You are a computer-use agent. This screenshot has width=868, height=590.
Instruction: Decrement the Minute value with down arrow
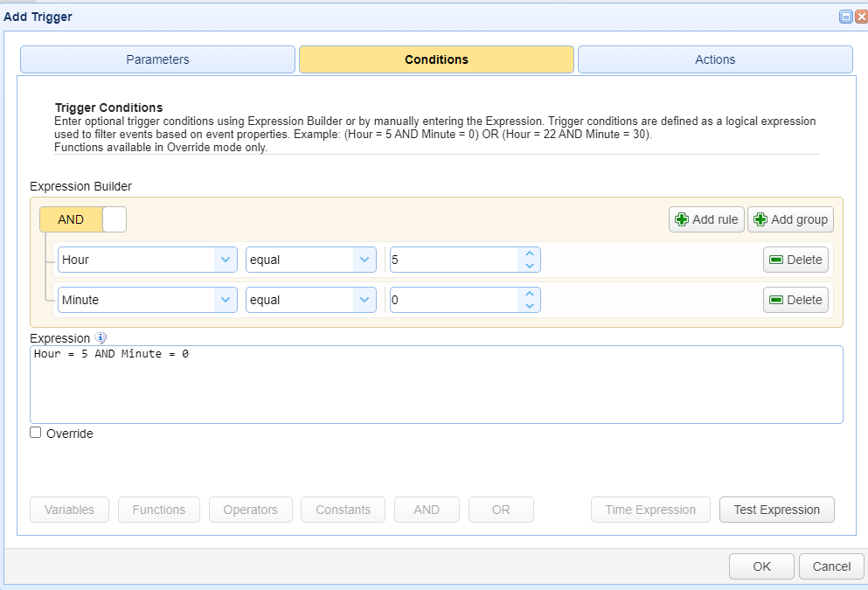(x=529, y=306)
